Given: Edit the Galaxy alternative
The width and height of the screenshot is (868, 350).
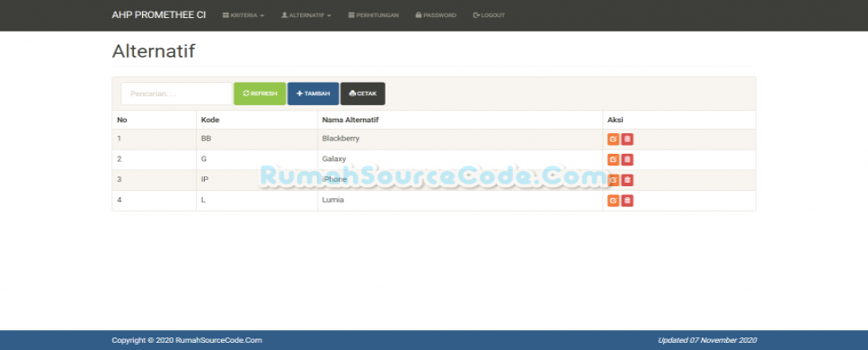Looking at the screenshot, I should click(x=613, y=160).
